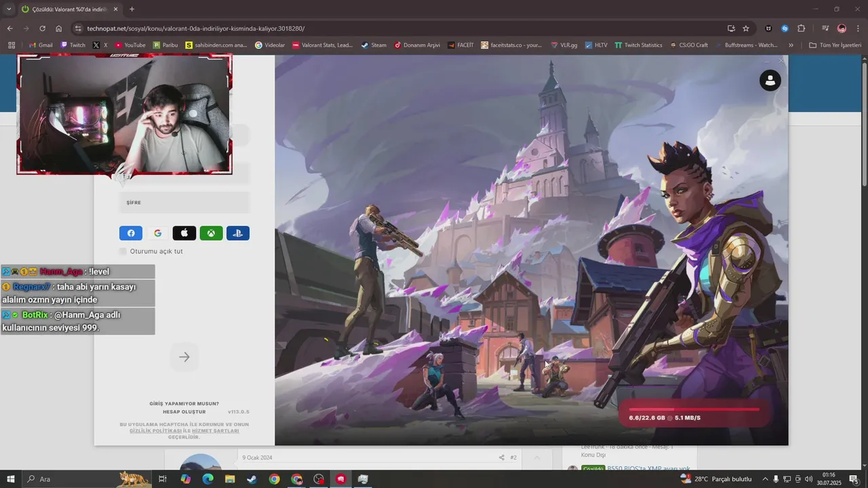Open Copilot from the taskbar
The width and height of the screenshot is (868, 488).
pos(185,479)
